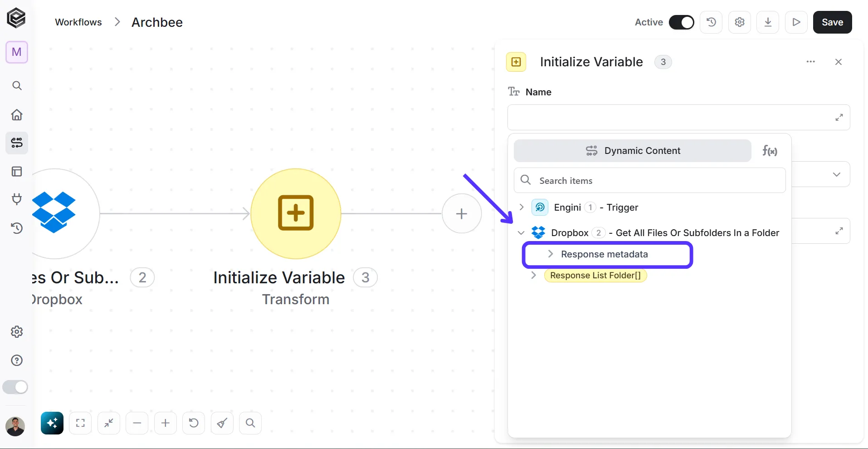The height and width of the screenshot is (449, 868).
Task: Go to Home in sidebar
Action: (17, 114)
